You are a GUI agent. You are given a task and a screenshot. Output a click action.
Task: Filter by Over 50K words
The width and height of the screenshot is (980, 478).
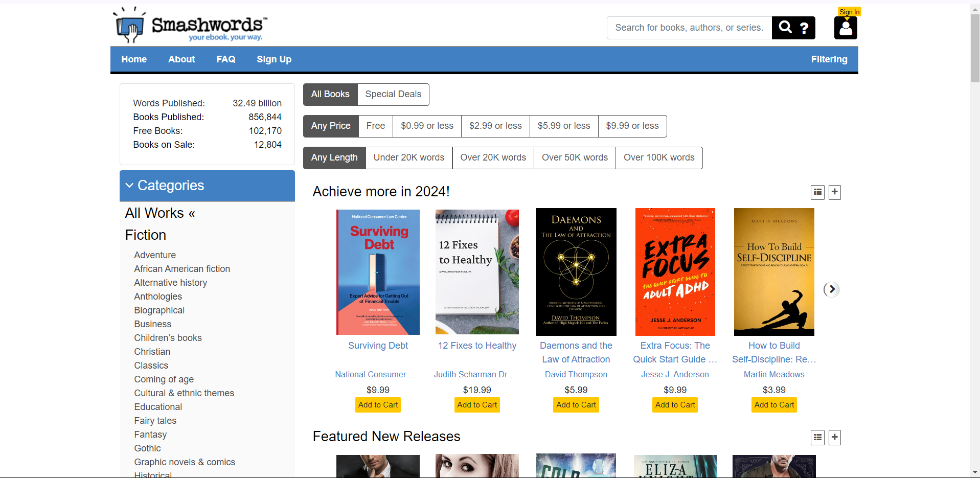click(x=575, y=158)
